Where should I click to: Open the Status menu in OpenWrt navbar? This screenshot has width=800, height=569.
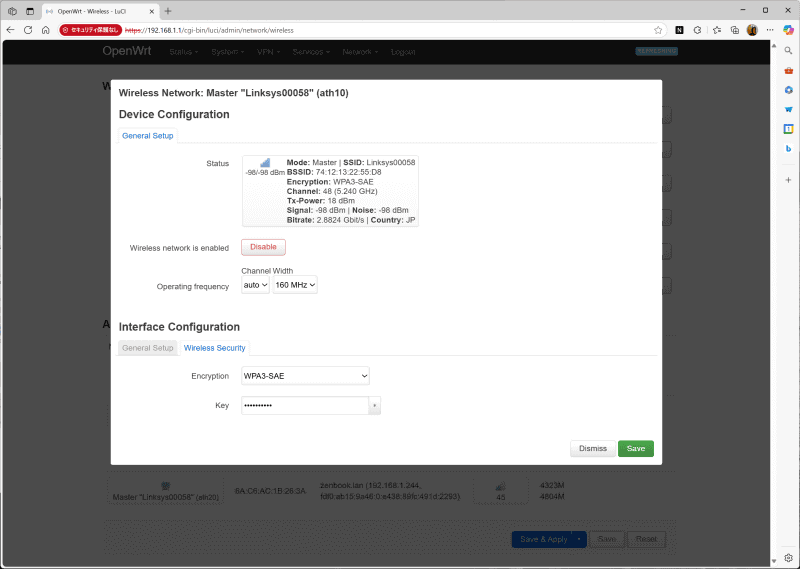(184, 52)
